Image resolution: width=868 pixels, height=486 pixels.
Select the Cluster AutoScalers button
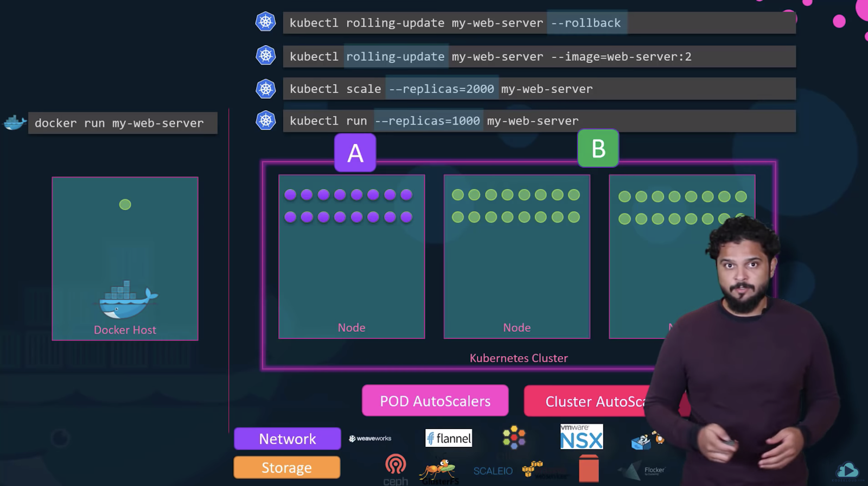[607, 401]
